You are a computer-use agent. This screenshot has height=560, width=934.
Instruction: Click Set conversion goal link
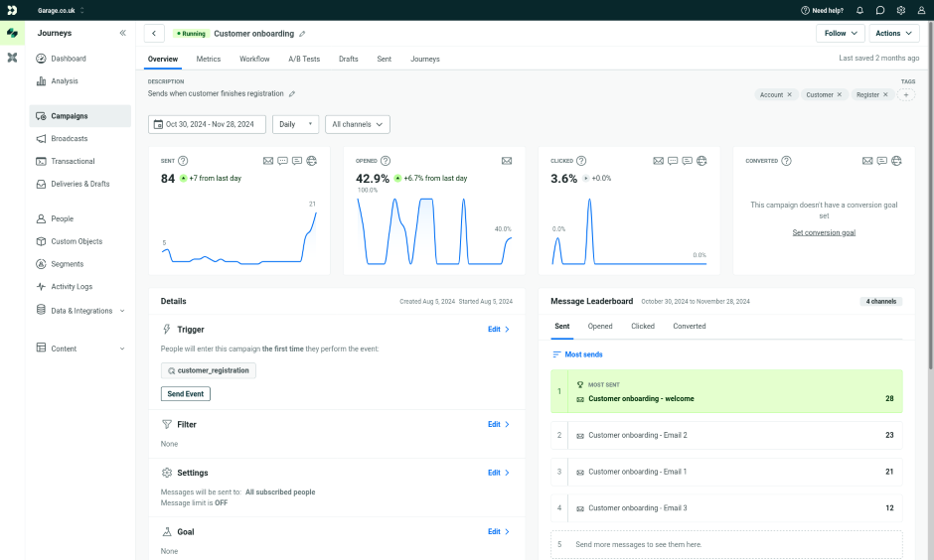[x=824, y=232]
